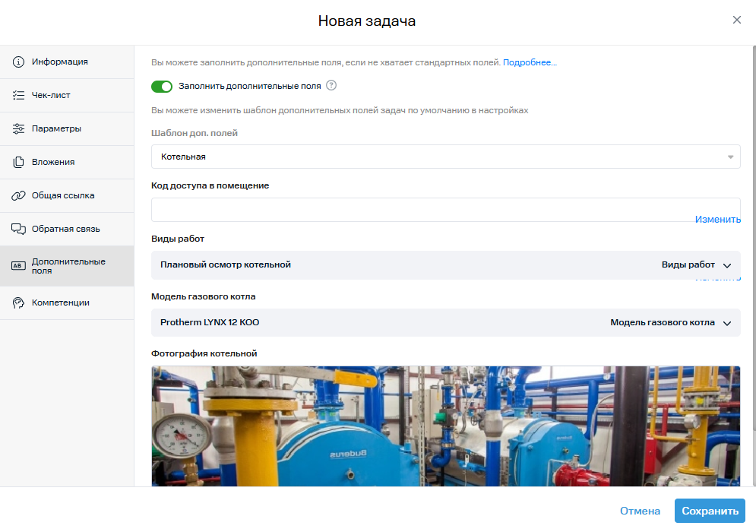Click the help question mark icon near toggle
The width and height of the screenshot is (756, 532).
click(331, 86)
